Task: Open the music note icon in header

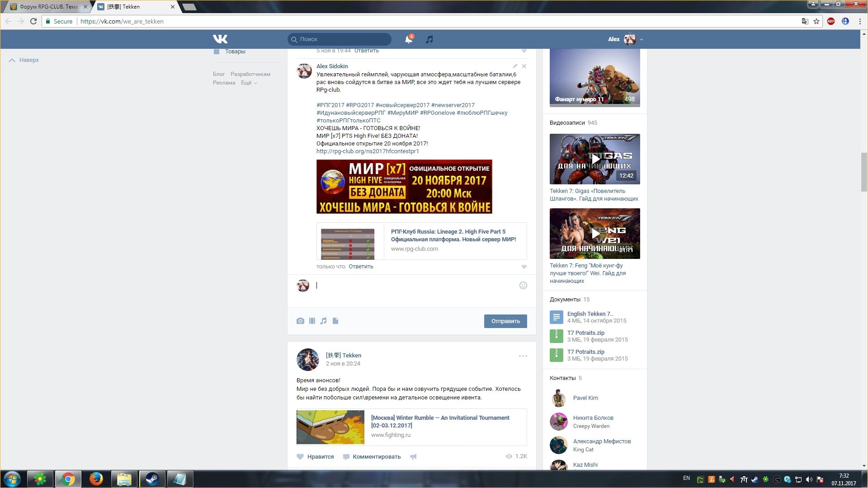Action: [429, 39]
